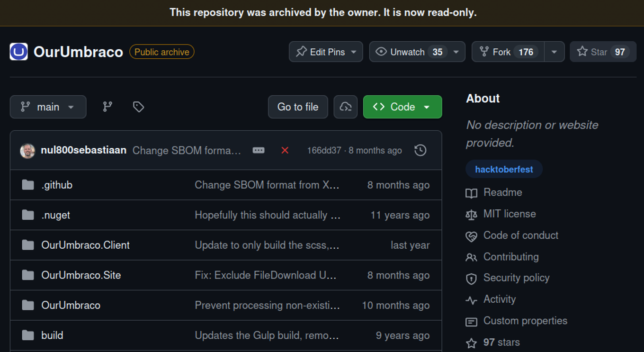Open nul800sebastiaan author link
Viewport: 644px width, 352px height.
(84, 150)
